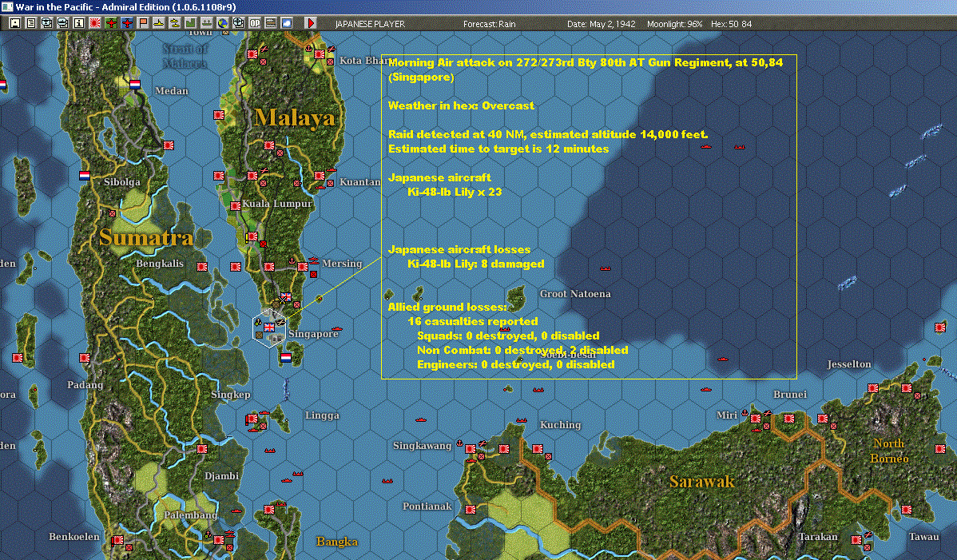This screenshot has width=957, height=560.
Task: Click the 'Singapore' city label
Action: point(313,334)
